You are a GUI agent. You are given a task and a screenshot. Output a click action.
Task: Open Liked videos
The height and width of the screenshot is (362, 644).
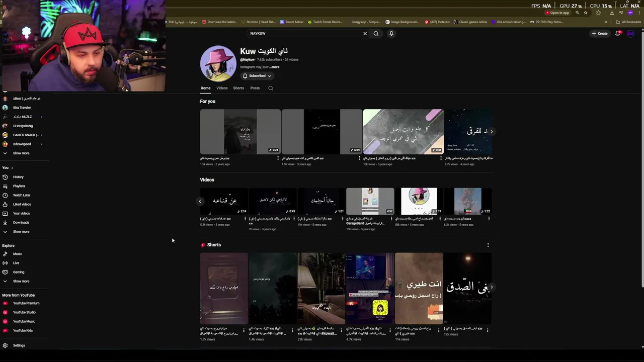click(22, 204)
